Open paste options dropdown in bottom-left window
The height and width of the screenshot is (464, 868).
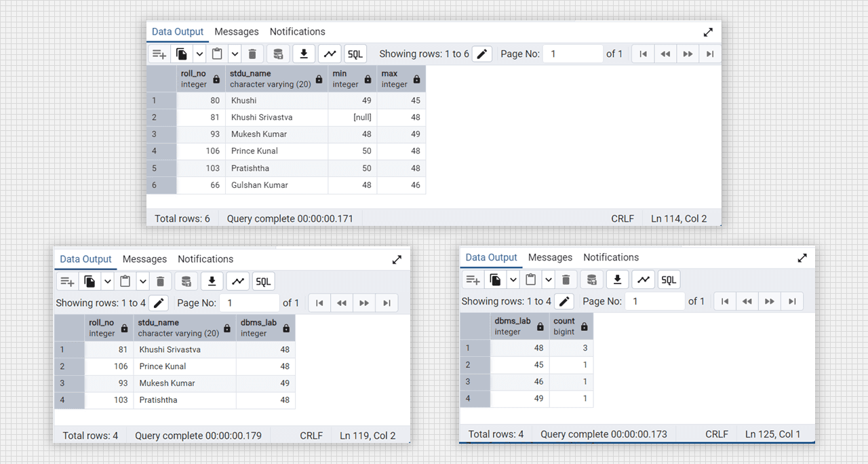143,282
